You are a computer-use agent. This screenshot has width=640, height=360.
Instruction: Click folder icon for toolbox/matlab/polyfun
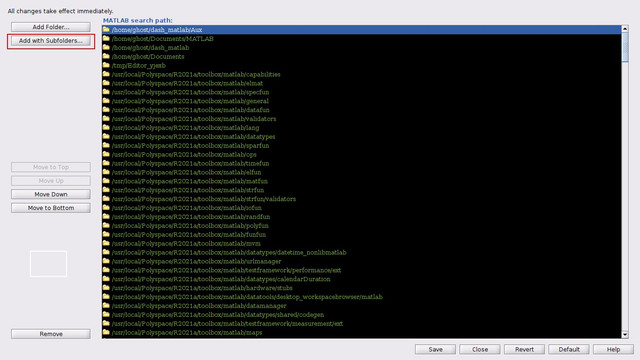click(x=107, y=225)
